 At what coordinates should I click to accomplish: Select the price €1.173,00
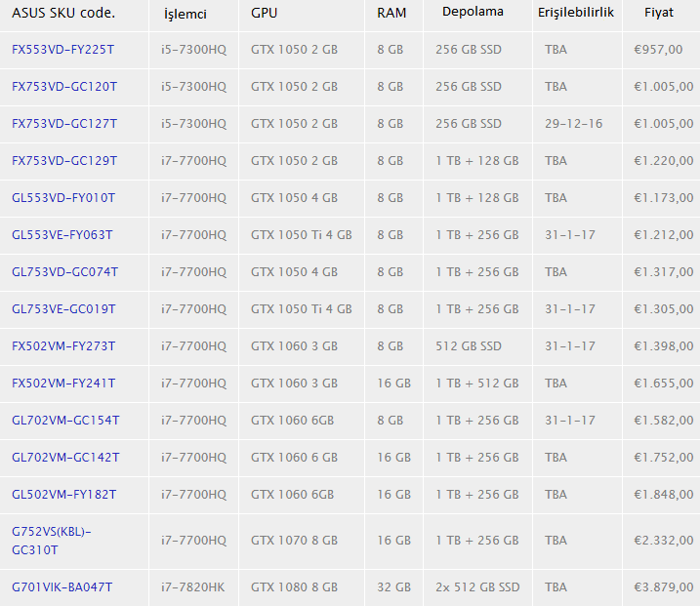pyautogui.click(x=664, y=198)
